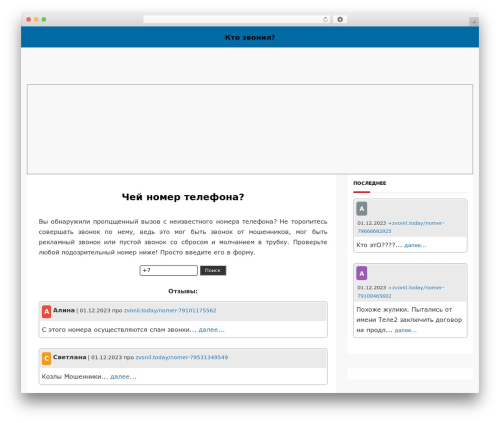Click the name Алина in review
Screen dimensions: 500x423
point(64,310)
